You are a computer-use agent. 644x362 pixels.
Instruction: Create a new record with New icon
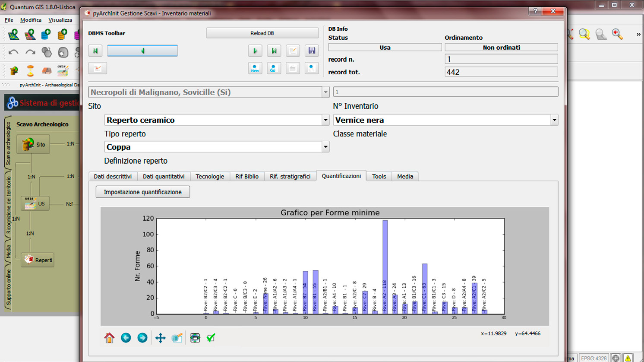pos(255,68)
